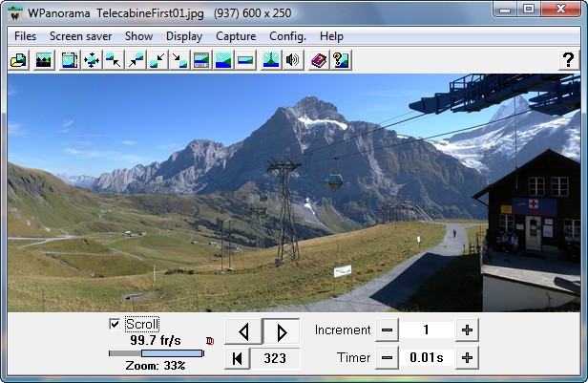The image size is (588, 383).
Task: Click the question mark picture help icon
Action: coord(341,60)
